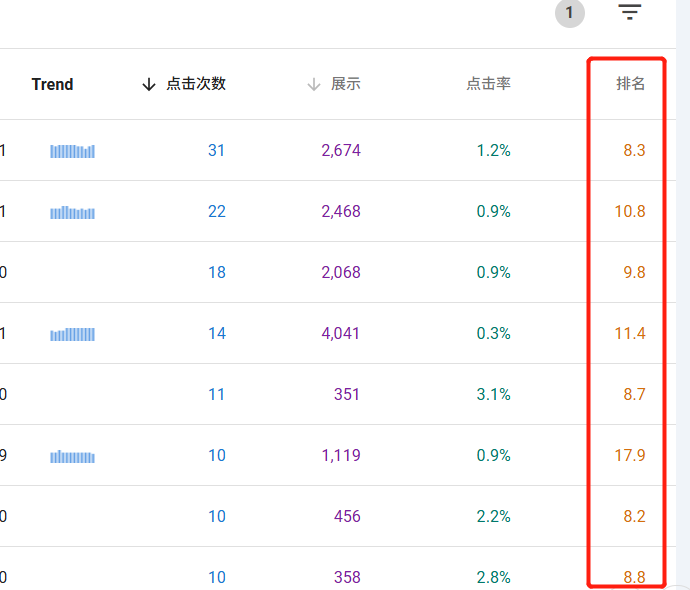
Task: Click the 3.1% click-through rate cell
Action: click(x=494, y=395)
